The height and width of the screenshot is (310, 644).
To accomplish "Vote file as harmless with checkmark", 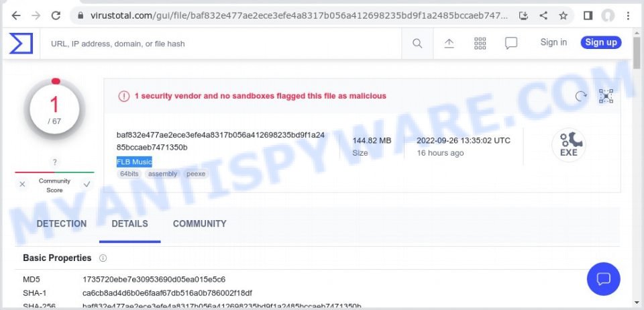I will [87, 185].
